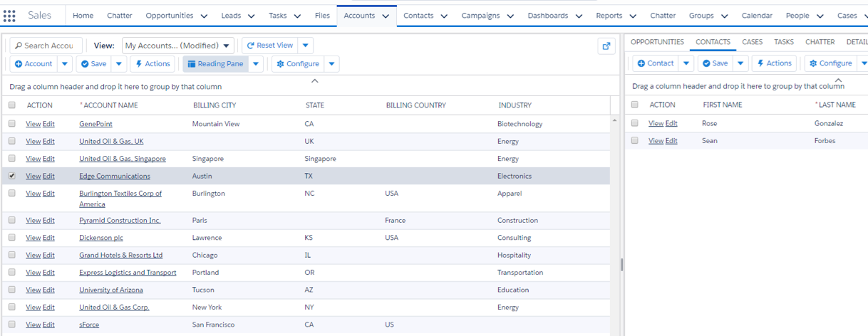Viewport: 868px width, 336px height.
Task: Open the GenePoint account link
Action: 96,124
